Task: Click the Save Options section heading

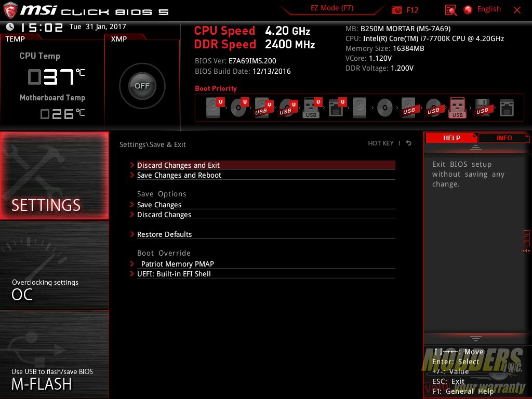Action: coord(162,194)
